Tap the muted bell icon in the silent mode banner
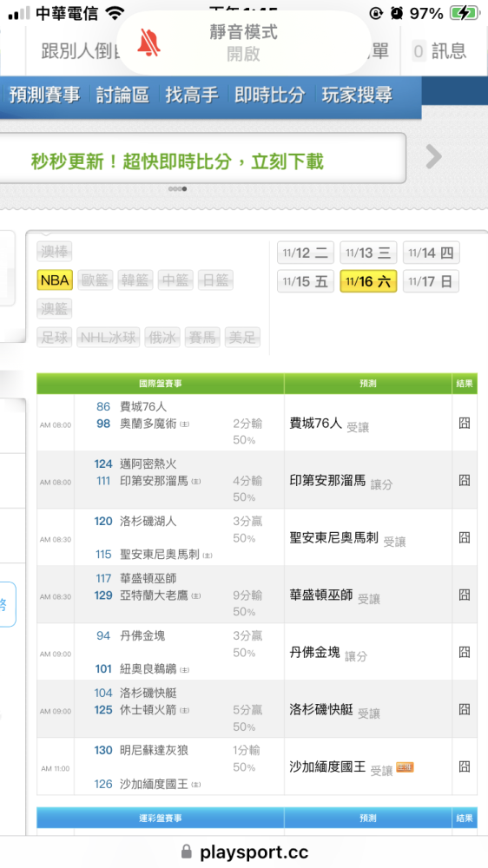 (x=148, y=42)
